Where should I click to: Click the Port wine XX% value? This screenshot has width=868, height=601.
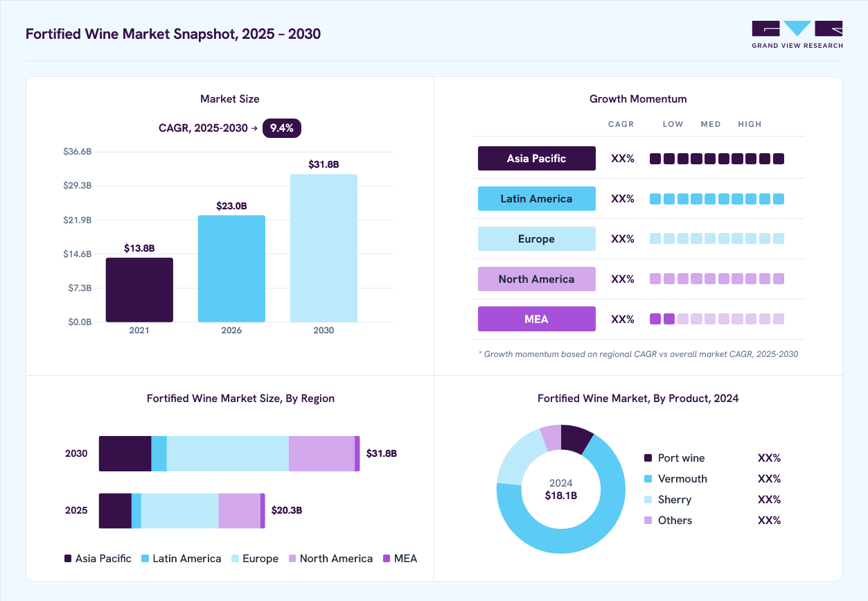pyautogui.click(x=769, y=458)
